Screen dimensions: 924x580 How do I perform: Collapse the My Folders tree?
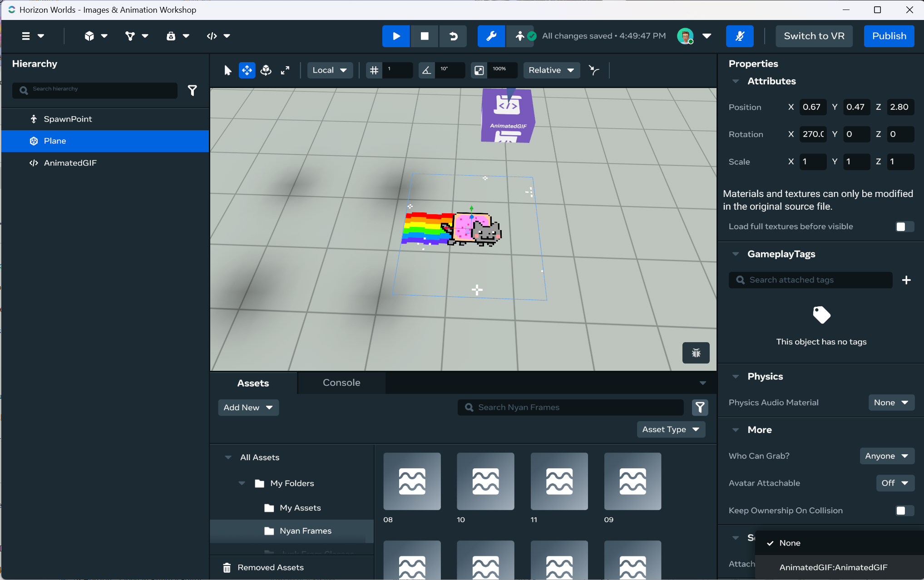click(x=242, y=483)
